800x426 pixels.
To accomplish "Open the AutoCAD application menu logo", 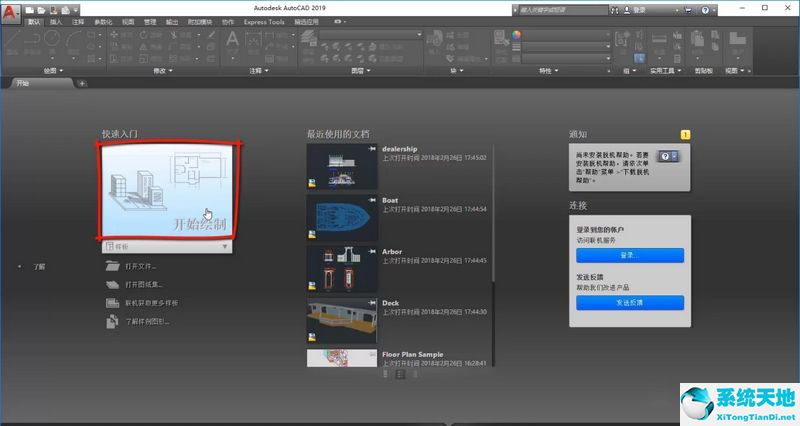I will (x=10, y=12).
